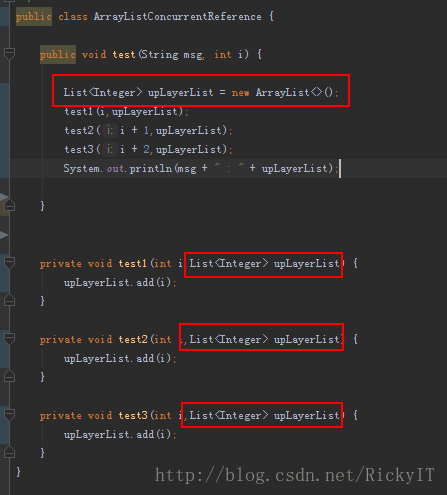447x495 pixels.
Task: Click the 'public' keyword before void test
Action: [x=58, y=54]
